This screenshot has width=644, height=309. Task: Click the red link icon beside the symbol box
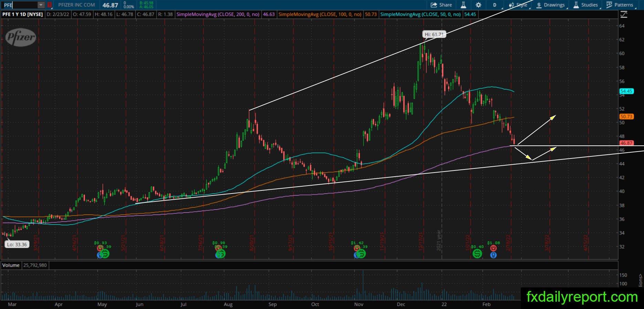click(x=50, y=5)
